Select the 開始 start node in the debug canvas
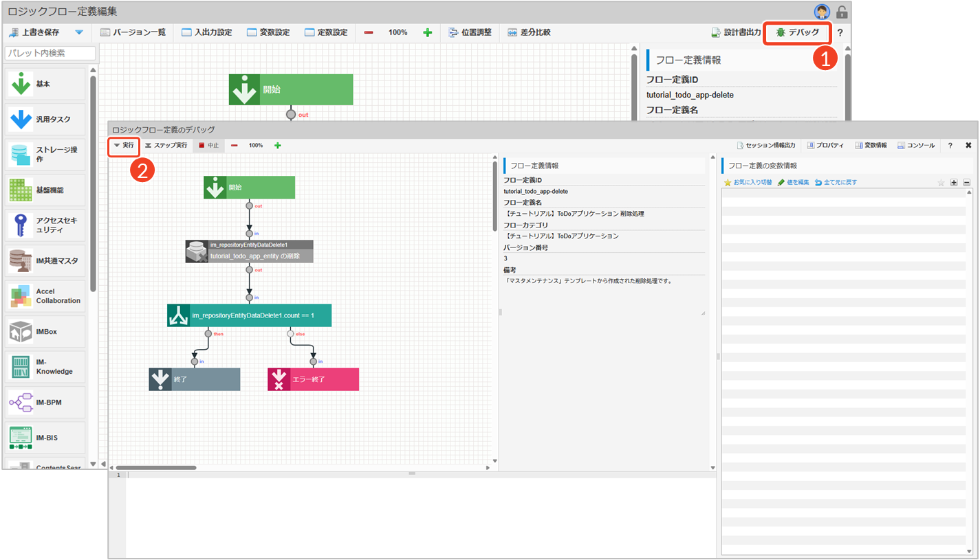Screen dimensions: 980x560 [249, 187]
